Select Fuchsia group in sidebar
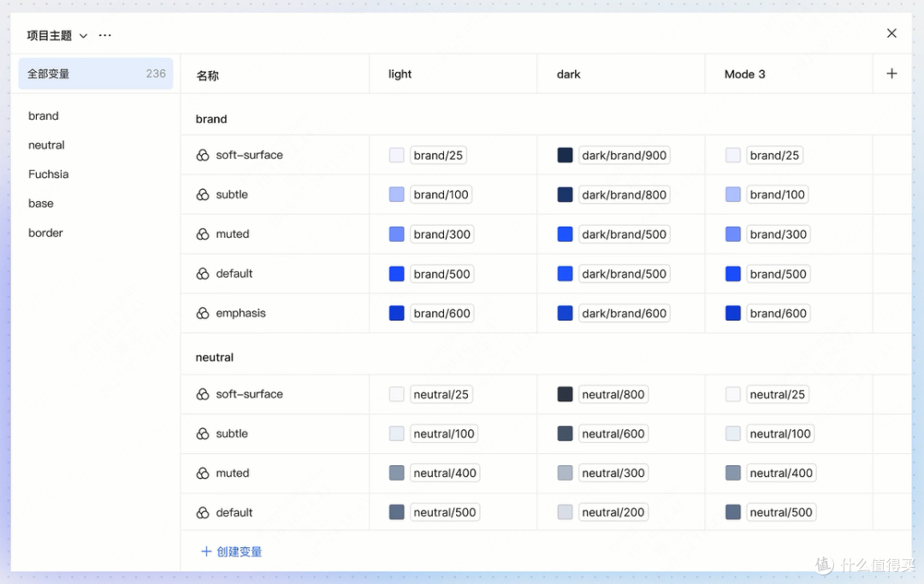 point(48,174)
